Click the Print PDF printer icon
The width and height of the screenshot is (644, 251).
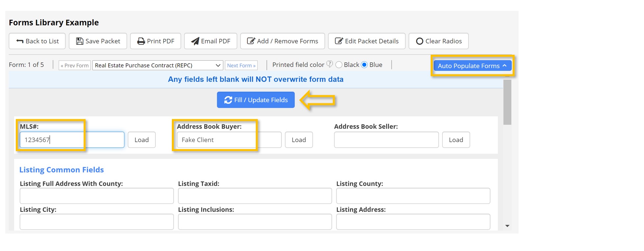point(141,41)
